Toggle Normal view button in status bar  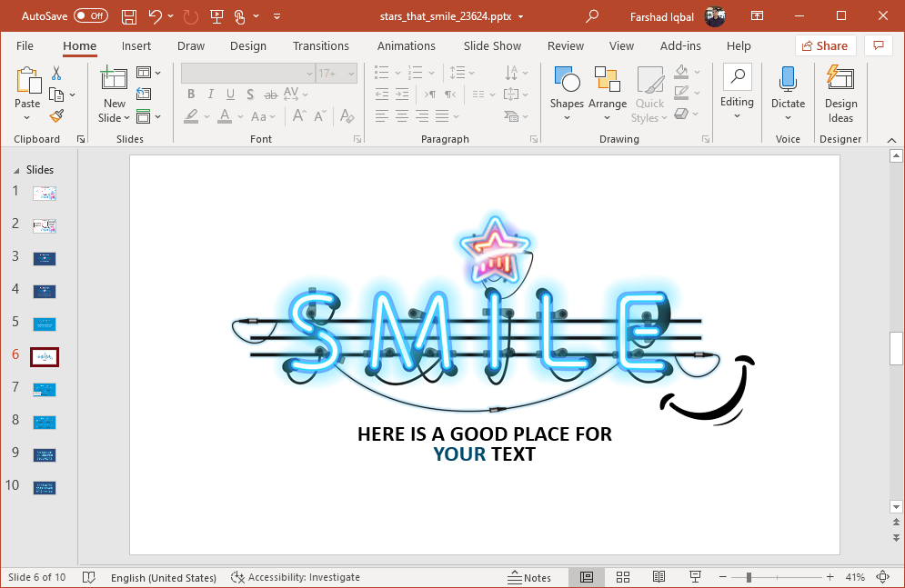pos(587,577)
